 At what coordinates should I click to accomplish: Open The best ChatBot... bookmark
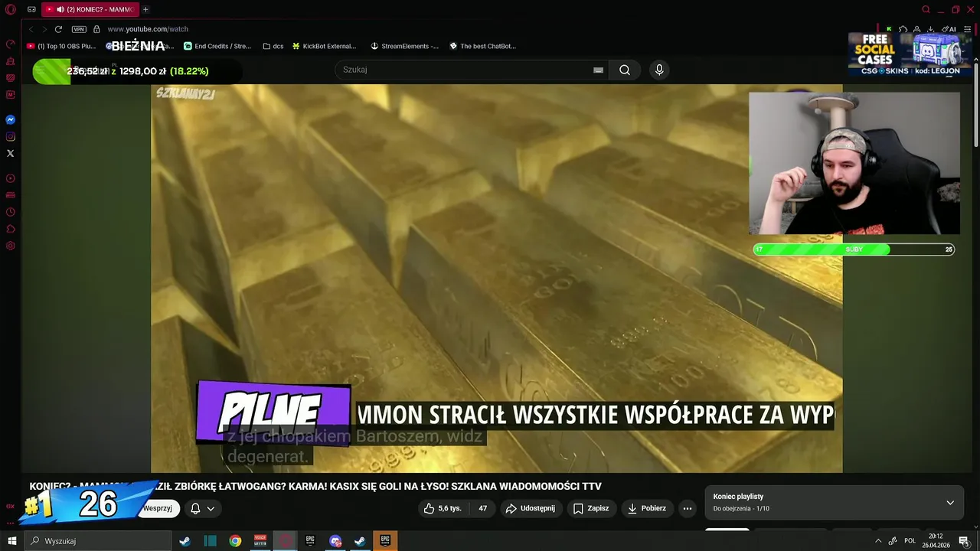point(482,46)
